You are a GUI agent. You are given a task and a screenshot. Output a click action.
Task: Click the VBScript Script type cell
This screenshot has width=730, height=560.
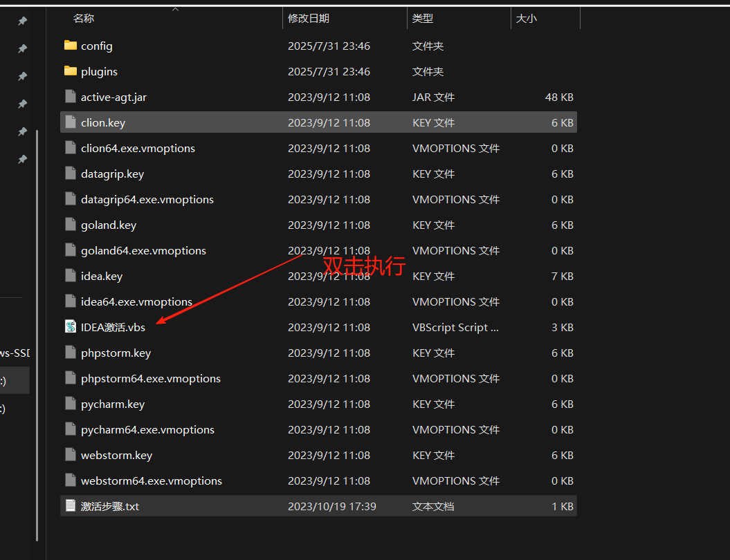(455, 328)
